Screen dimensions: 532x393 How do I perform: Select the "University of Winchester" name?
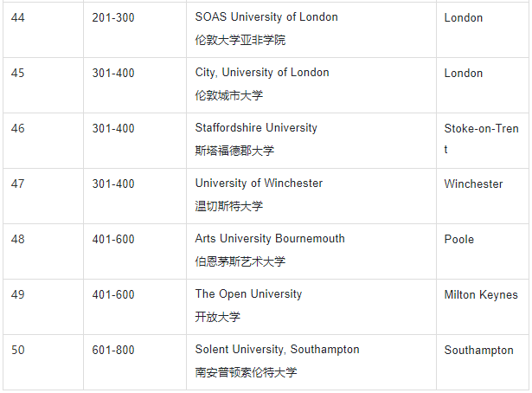coord(259,184)
